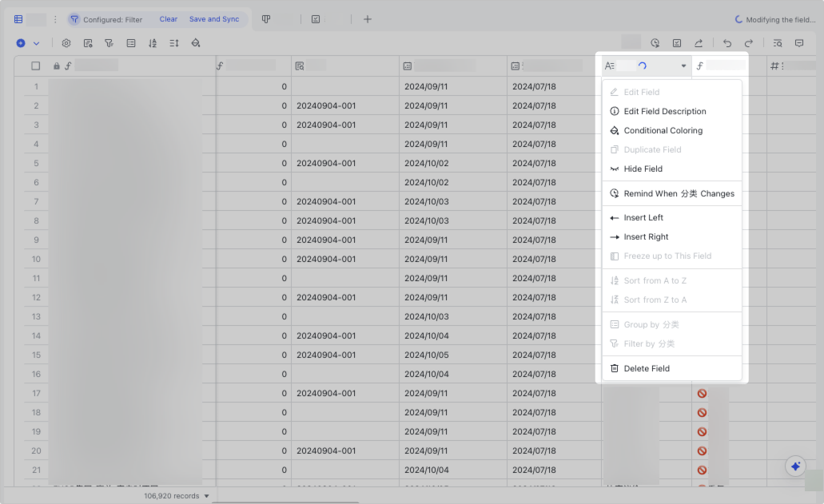Image resolution: width=824 pixels, height=504 pixels.
Task: Open the filter tool in the toolbar
Action: [x=109, y=43]
